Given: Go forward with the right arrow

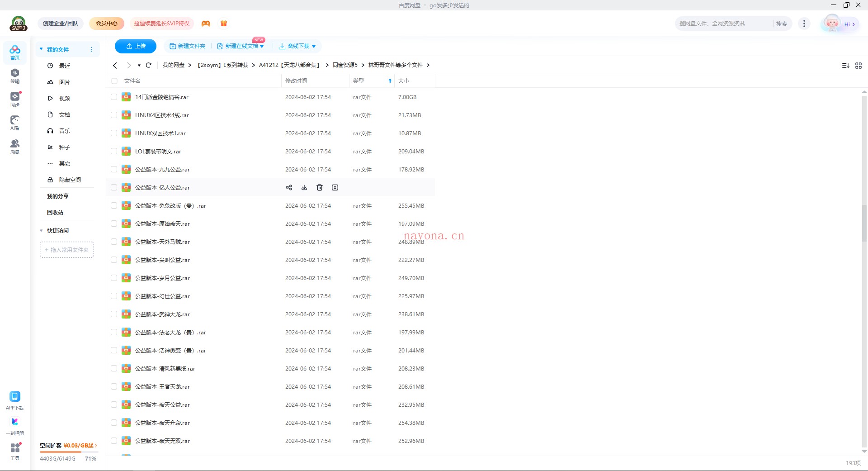Looking at the screenshot, I should point(129,65).
